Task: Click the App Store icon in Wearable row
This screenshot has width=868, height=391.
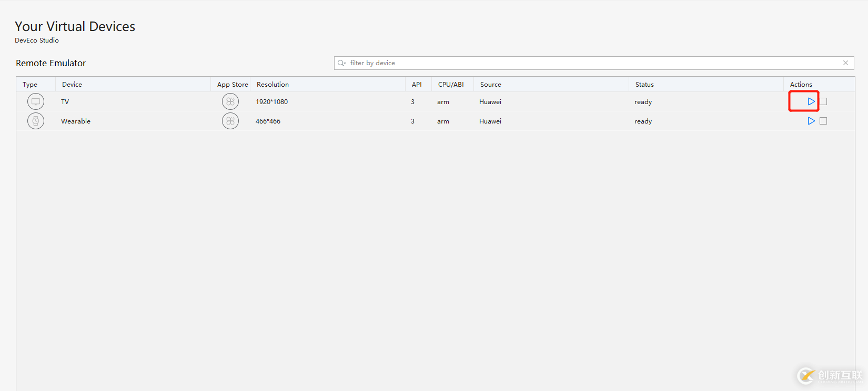Action: pyautogui.click(x=230, y=121)
